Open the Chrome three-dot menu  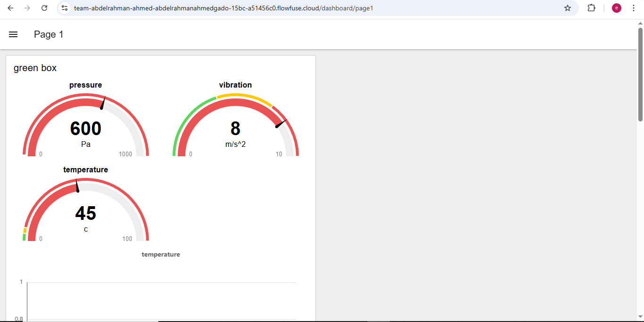pyautogui.click(x=633, y=8)
